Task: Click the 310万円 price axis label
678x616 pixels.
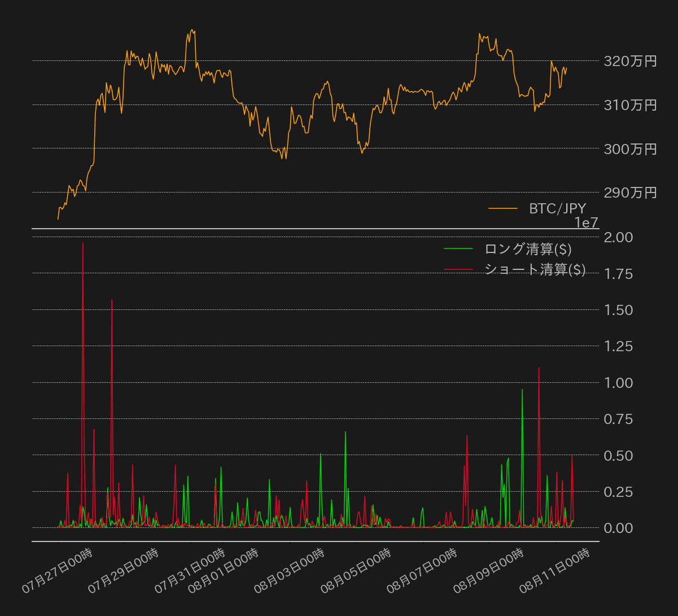Action: 630,105
